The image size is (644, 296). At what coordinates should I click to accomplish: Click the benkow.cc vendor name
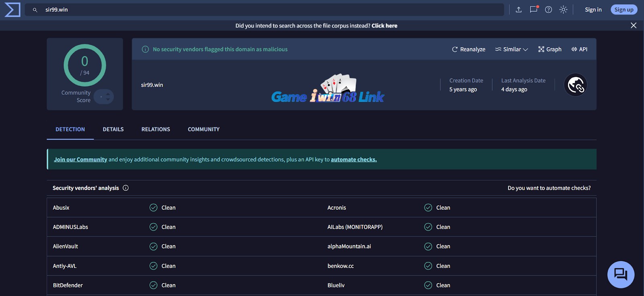point(341,266)
